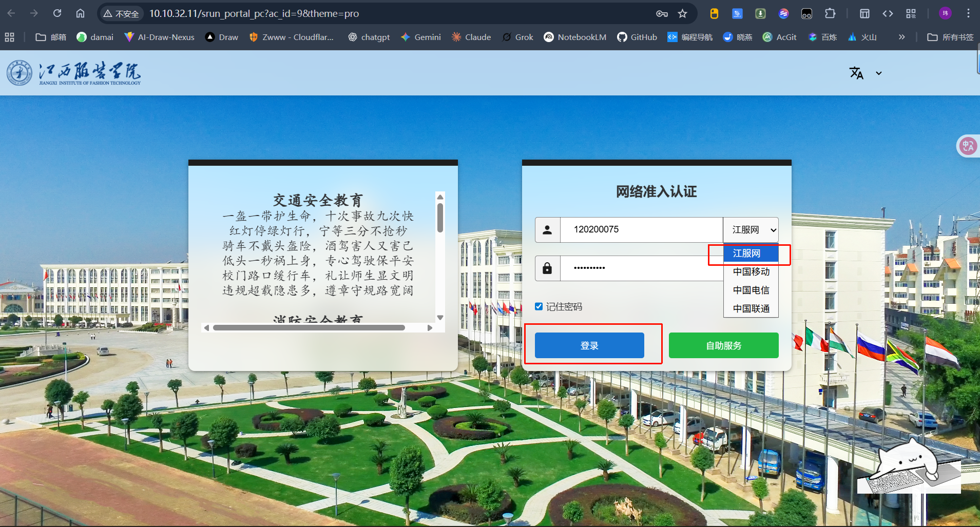Open the floating pink translate widget
Image resolution: width=980 pixels, height=527 pixels.
[x=968, y=146]
